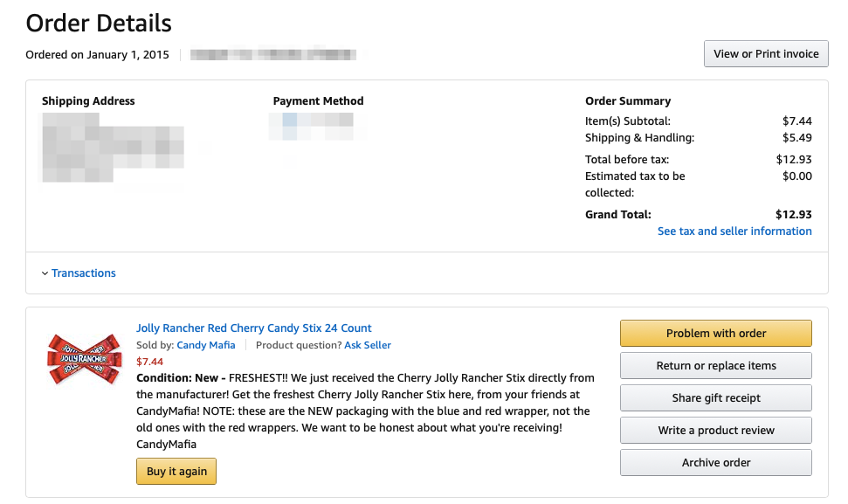The image size is (848, 504).
Task: Click the Buy it again button
Action: point(176,472)
